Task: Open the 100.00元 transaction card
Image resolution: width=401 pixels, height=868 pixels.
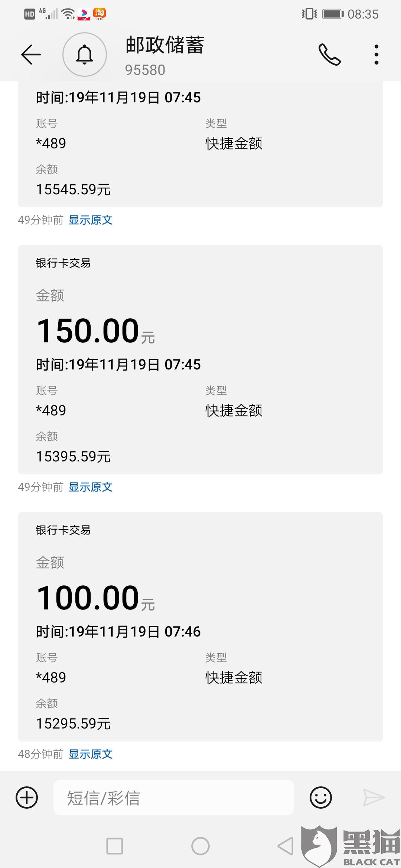Action: [200, 626]
